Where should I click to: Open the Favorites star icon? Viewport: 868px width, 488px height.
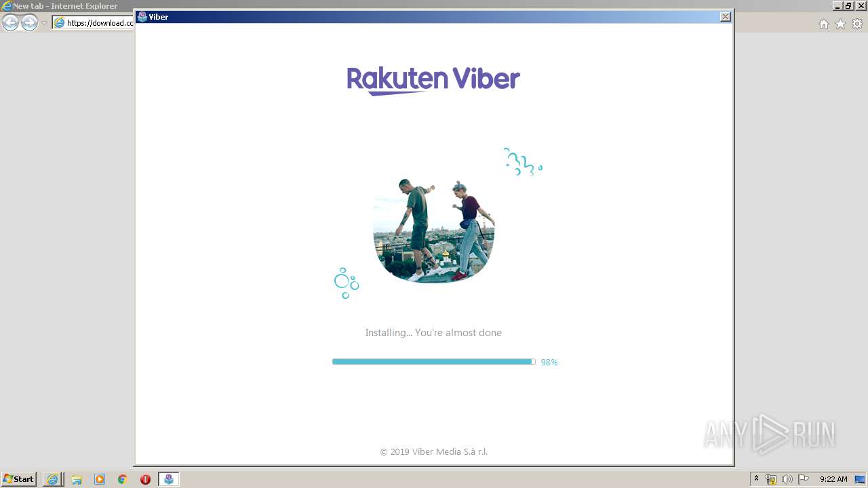point(840,24)
